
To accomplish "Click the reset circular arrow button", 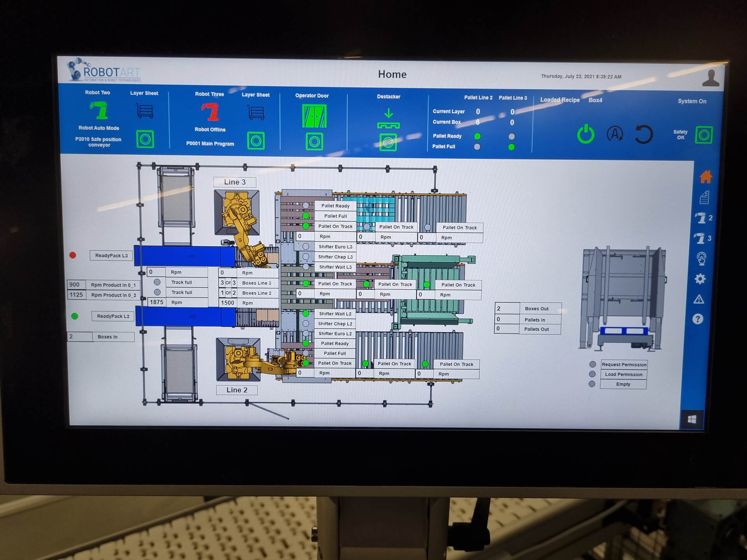I will coord(644,135).
